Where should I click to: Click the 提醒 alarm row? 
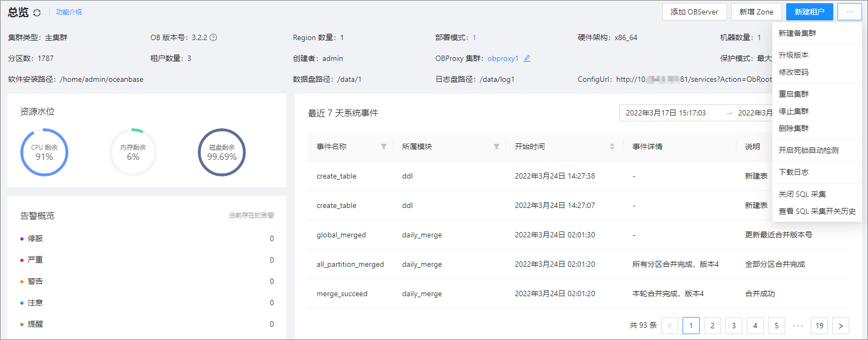coord(147,324)
